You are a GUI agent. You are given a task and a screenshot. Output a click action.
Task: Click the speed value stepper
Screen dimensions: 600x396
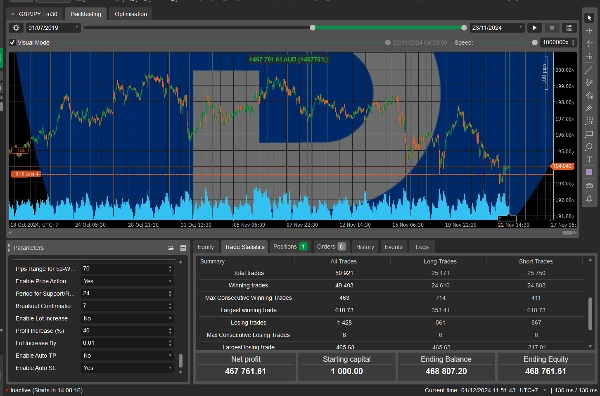point(573,42)
